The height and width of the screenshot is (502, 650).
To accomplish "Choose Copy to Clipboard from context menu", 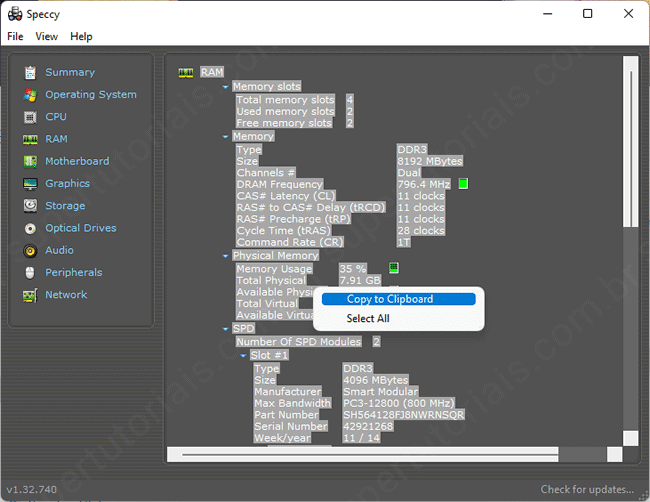I will (390, 299).
